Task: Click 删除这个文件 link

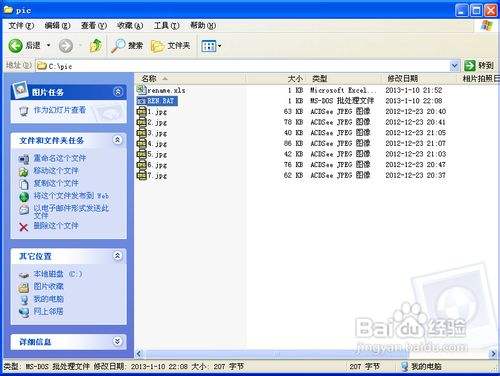Action: (56, 226)
